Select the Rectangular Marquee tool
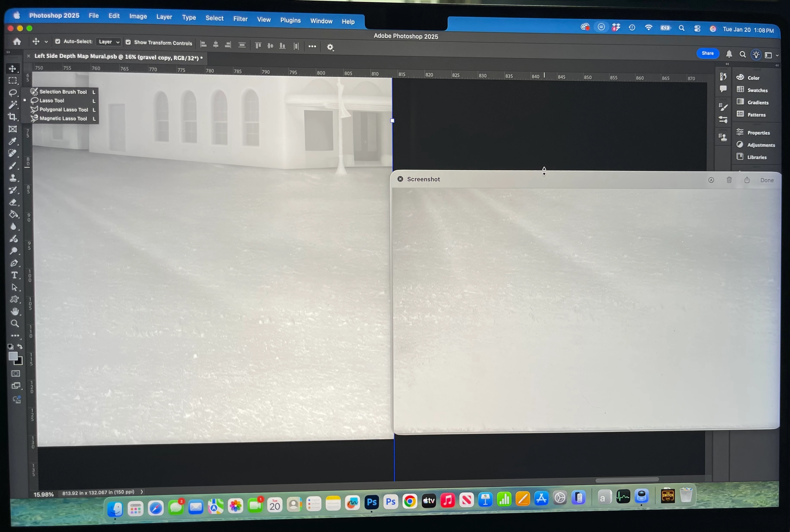 pyautogui.click(x=13, y=81)
